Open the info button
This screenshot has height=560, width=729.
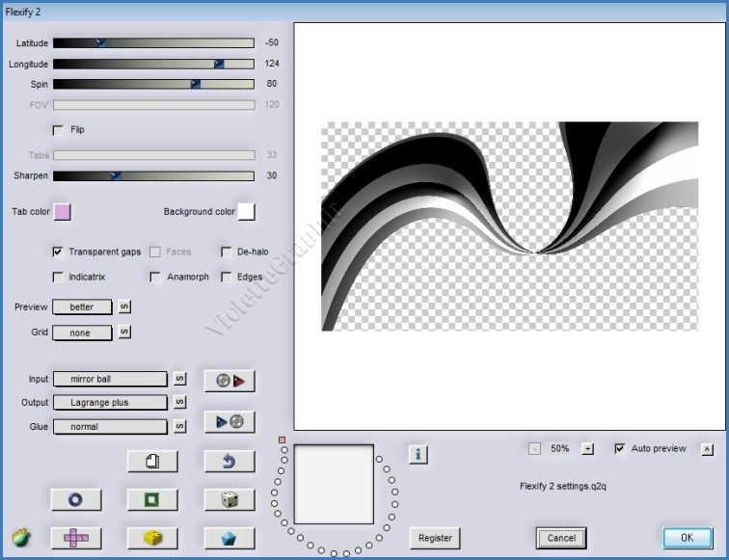418,454
